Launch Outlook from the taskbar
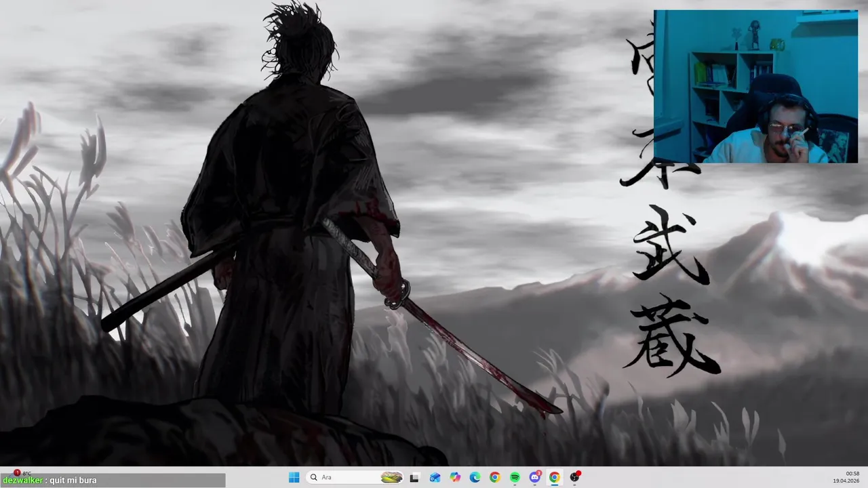The width and height of the screenshot is (868, 488). [435, 477]
